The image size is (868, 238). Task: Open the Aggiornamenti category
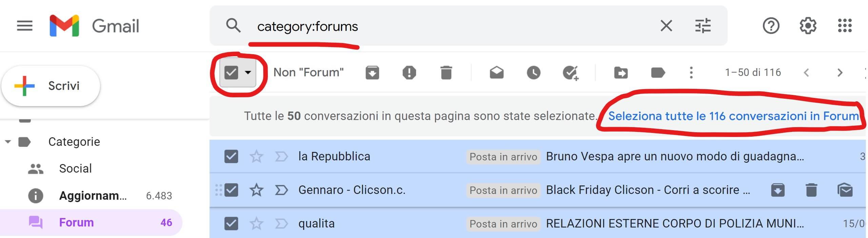(x=93, y=196)
